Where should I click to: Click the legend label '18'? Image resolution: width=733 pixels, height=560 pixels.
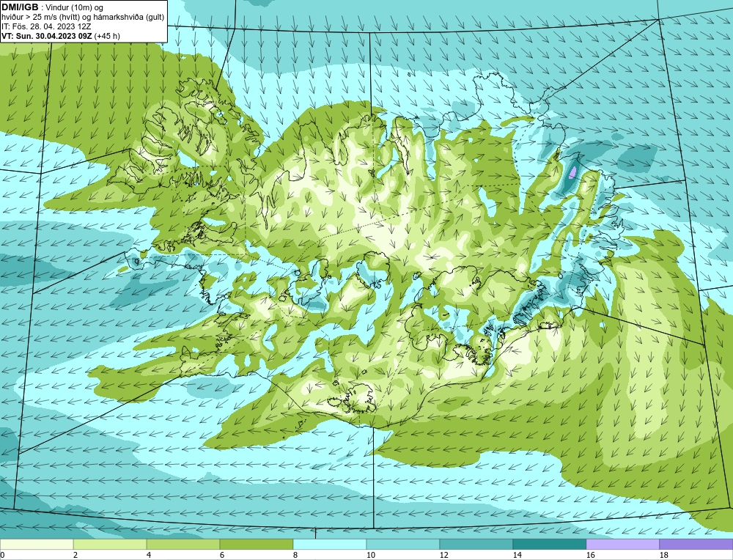[664, 555]
